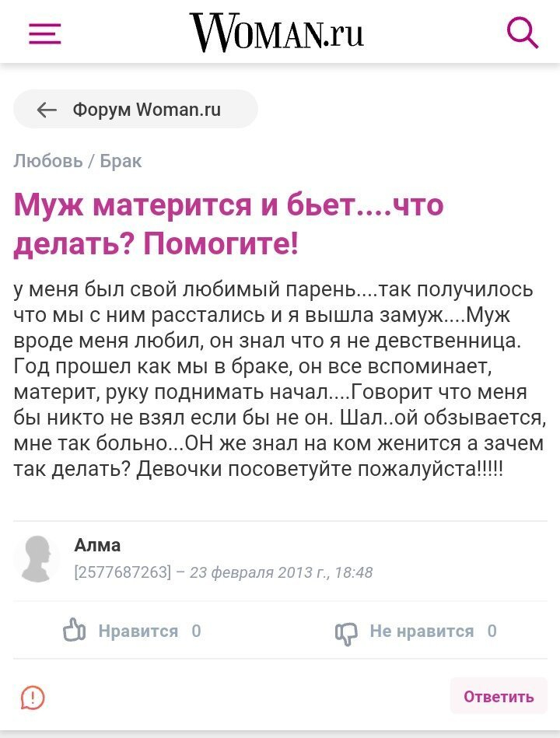The image size is (560, 738).
Task: Open Алма's avatar picture
Action: (x=37, y=559)
